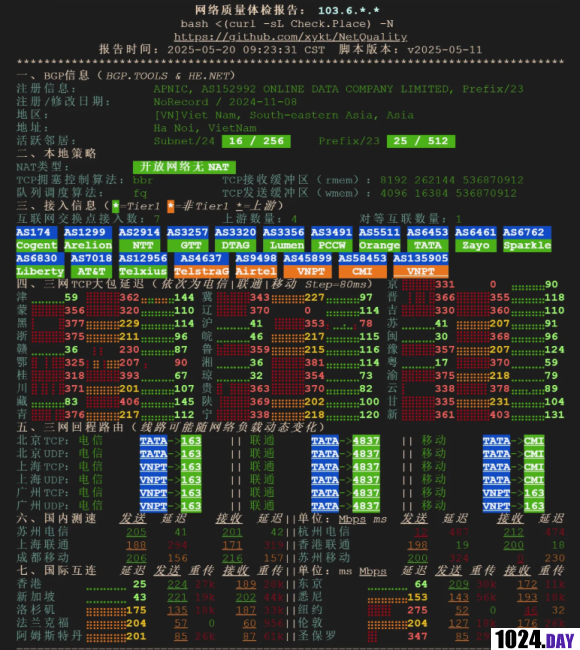Open the github.com/xykt/NetQuality link
This screenshot has height=650, width=580.
click(290, 37)
